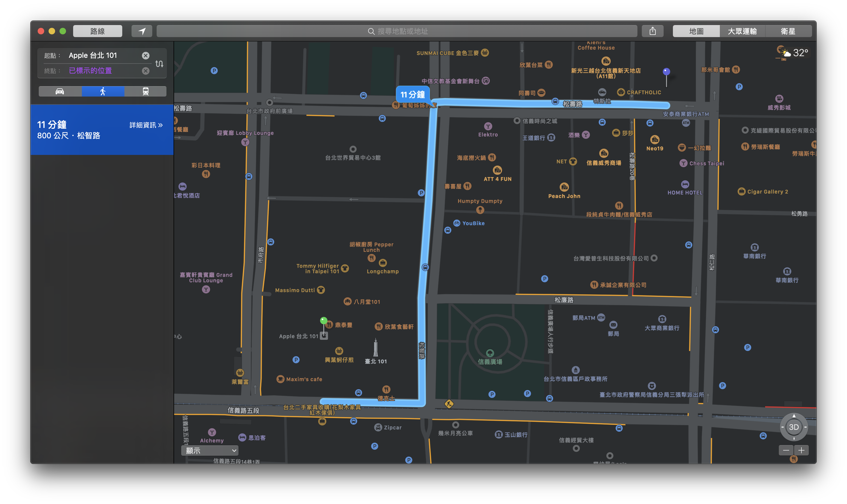Zoom in with the plus button
This screenshot has width=847, height=504.
tap(801, 450)
